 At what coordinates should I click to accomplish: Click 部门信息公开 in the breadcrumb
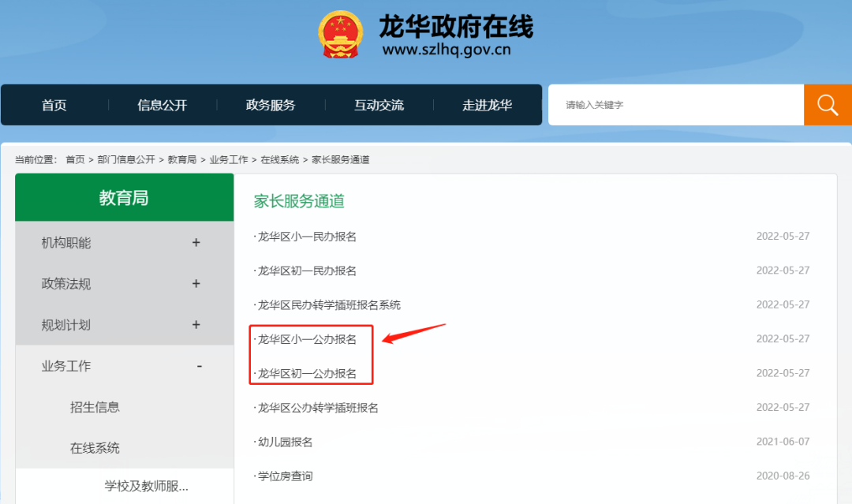[x=126, y=159]
